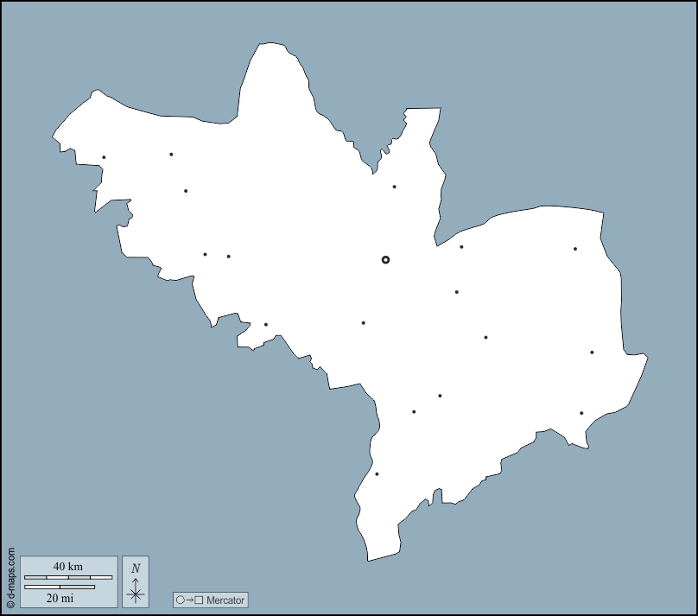Click the square symbol beside the Mercator label

(199, 600)
